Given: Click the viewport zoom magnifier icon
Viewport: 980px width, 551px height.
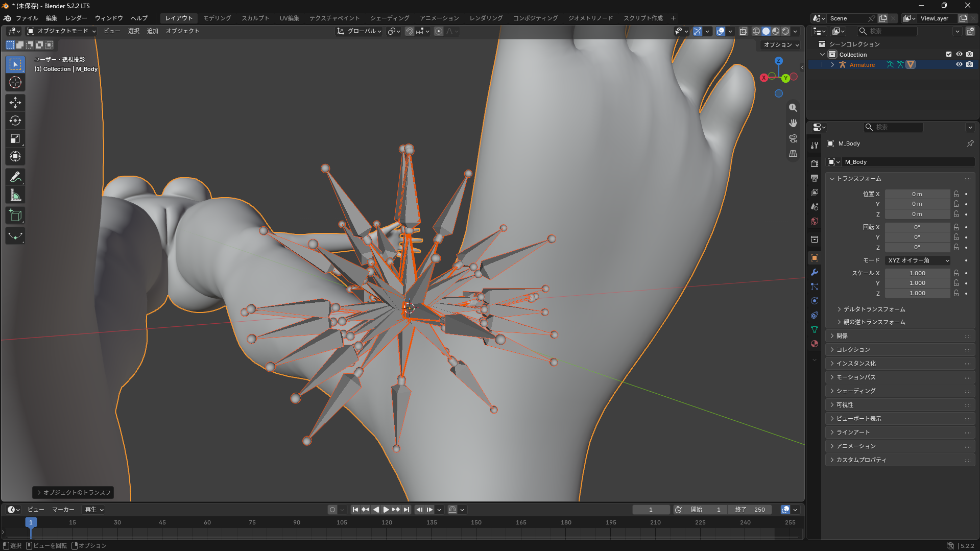Looking at the screenshot, I should [793, 108].
